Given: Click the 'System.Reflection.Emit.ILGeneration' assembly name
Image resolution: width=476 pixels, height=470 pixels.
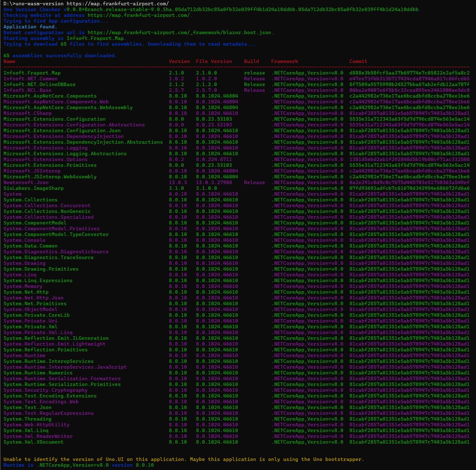Looking at the screenshot, I should click(x=56, y=338).
